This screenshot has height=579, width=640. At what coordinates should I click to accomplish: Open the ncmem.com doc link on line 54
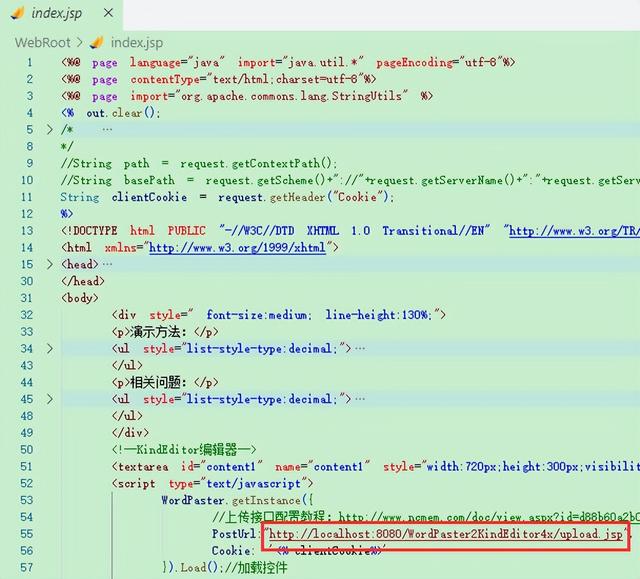(x=489, y=517)
